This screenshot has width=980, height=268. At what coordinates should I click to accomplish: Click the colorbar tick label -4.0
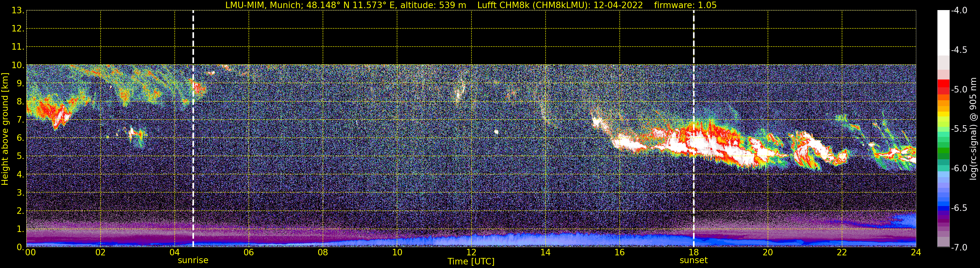959,11
